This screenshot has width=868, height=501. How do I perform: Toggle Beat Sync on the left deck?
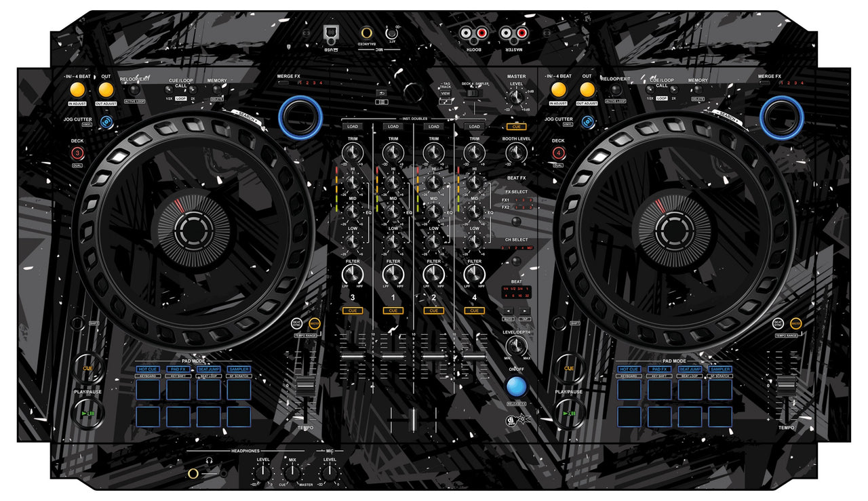click(296, 323)
